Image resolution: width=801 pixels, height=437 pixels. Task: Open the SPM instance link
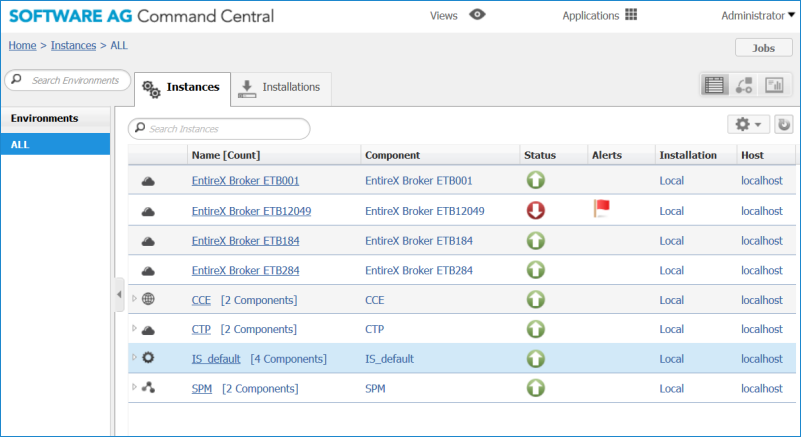tap(202, 388)
